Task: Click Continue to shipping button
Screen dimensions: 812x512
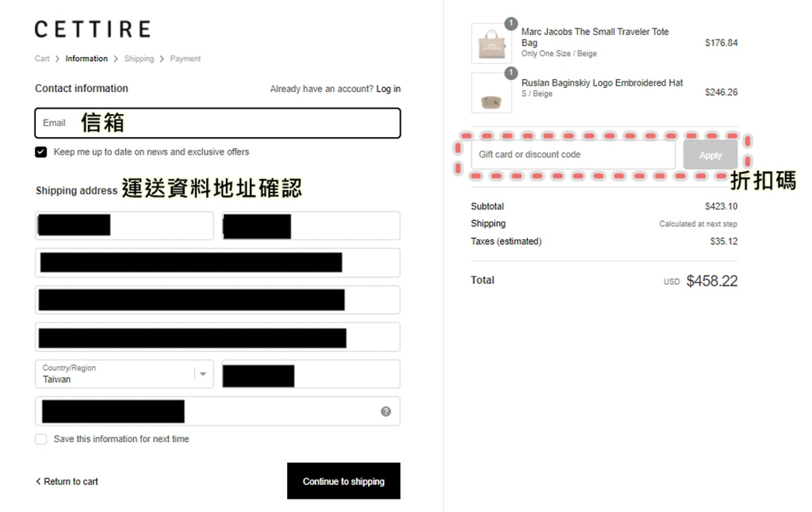Action: pos(344,481)
